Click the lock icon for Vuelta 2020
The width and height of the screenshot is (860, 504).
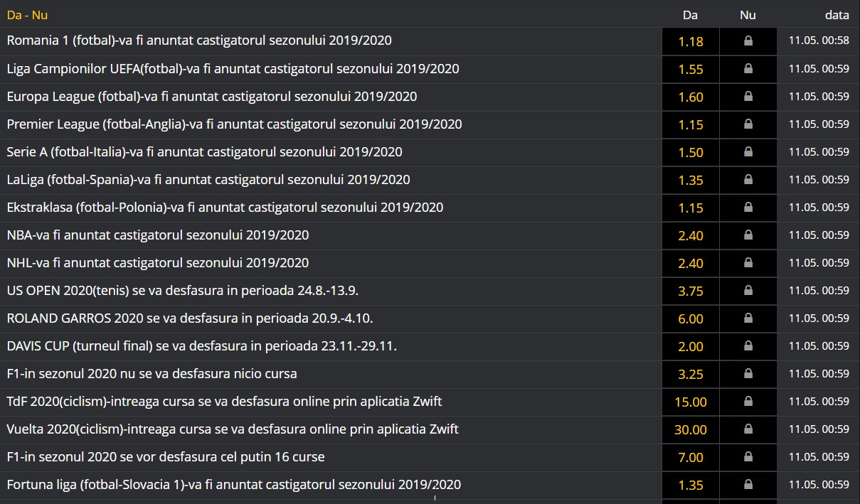(x=748, y=429)
